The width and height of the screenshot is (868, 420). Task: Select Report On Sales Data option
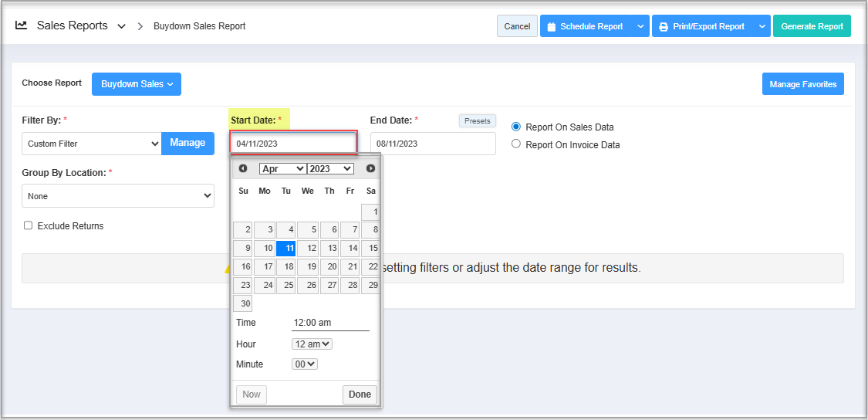pos(517,127)
